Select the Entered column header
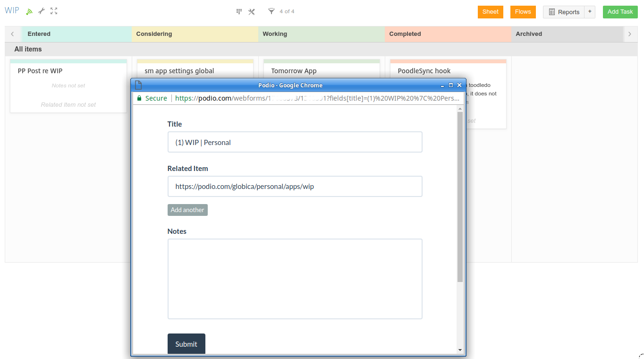644x359 pixels. coord(76,34)
